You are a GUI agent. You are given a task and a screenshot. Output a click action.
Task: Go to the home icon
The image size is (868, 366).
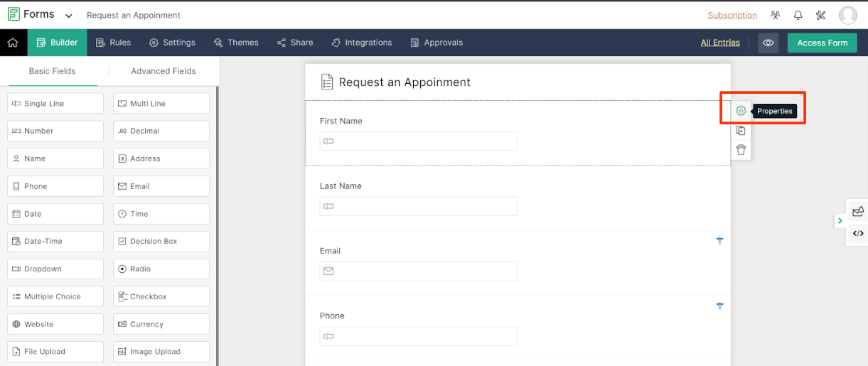coord(13,43)
